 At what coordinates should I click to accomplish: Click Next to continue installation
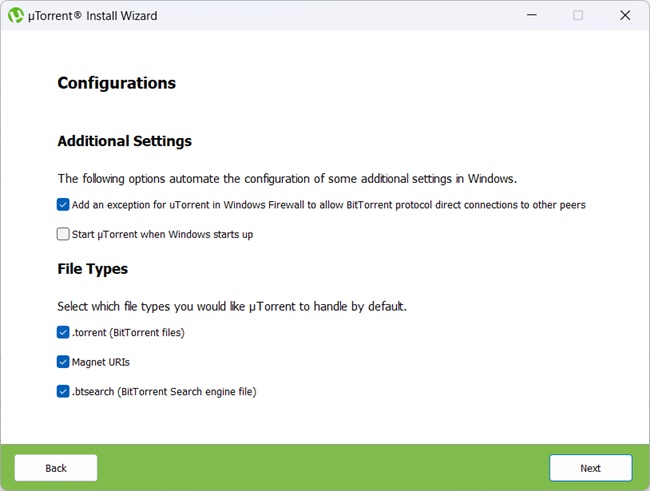pyautogui.click(x=591, y=468)
